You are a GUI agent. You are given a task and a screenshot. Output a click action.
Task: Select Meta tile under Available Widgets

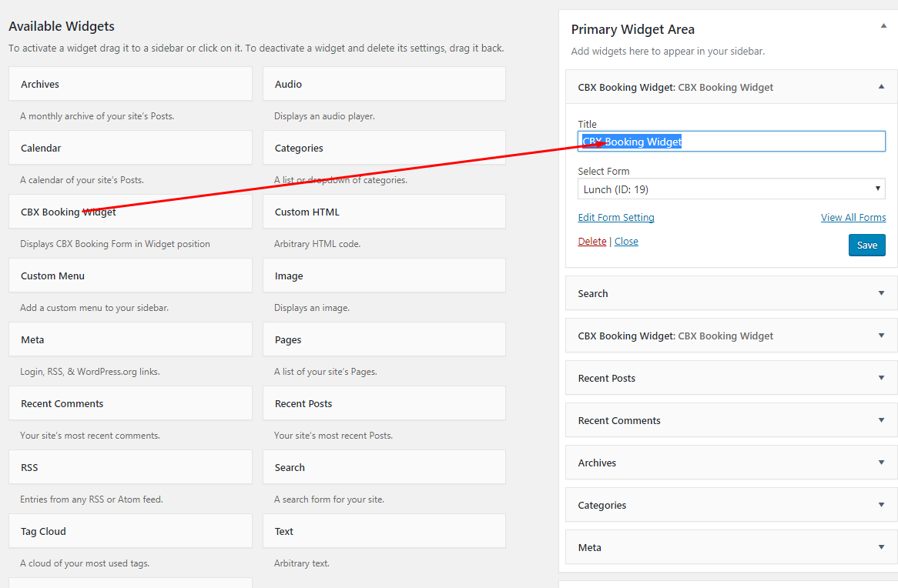click(x=131, y=339)
